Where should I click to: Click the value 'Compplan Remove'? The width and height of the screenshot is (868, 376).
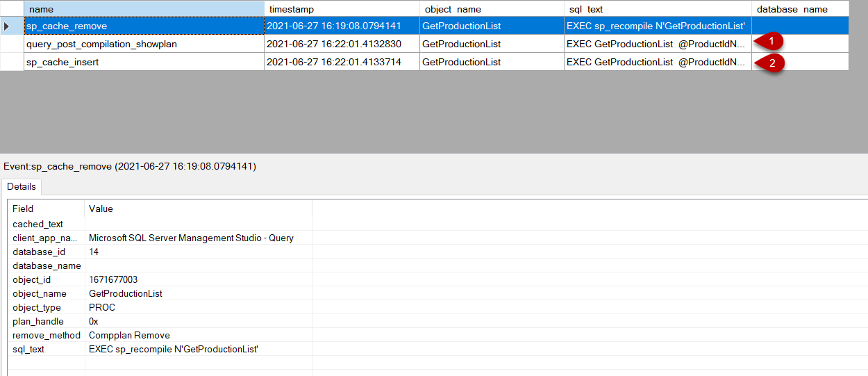pos(129,335)
